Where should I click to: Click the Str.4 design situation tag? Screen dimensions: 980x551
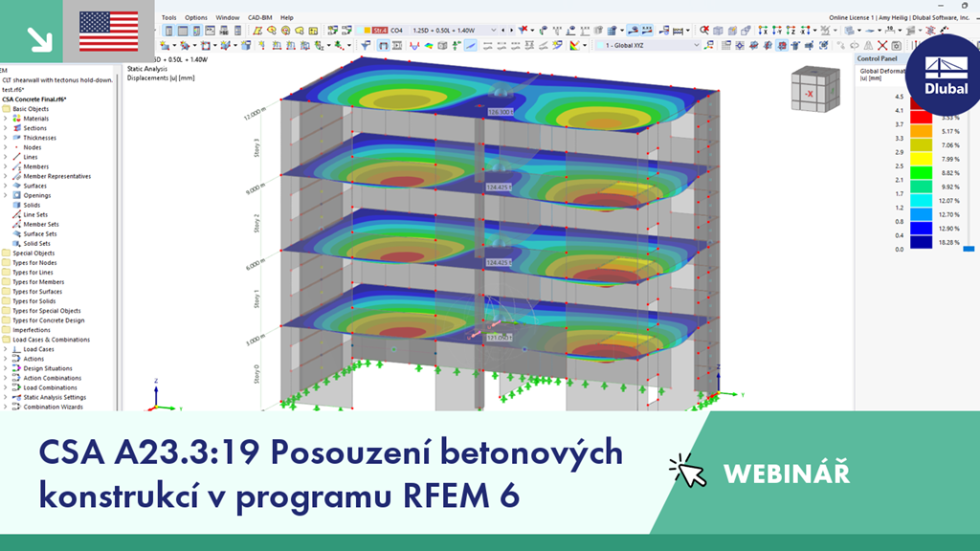click(x=380, y=30)
